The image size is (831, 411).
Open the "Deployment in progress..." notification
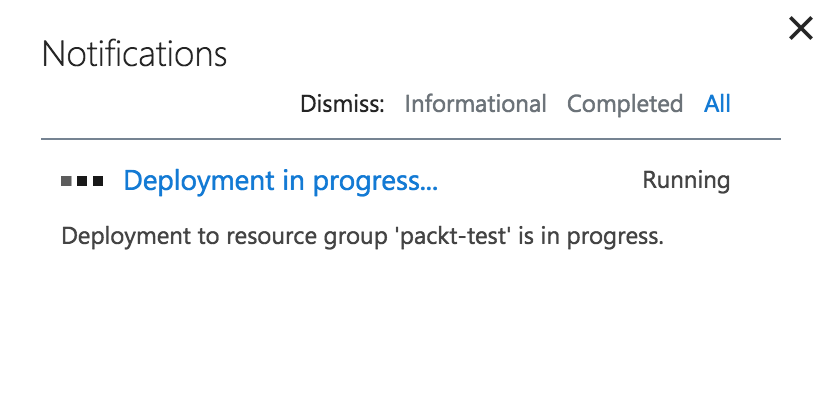click(x=281, y=182)
